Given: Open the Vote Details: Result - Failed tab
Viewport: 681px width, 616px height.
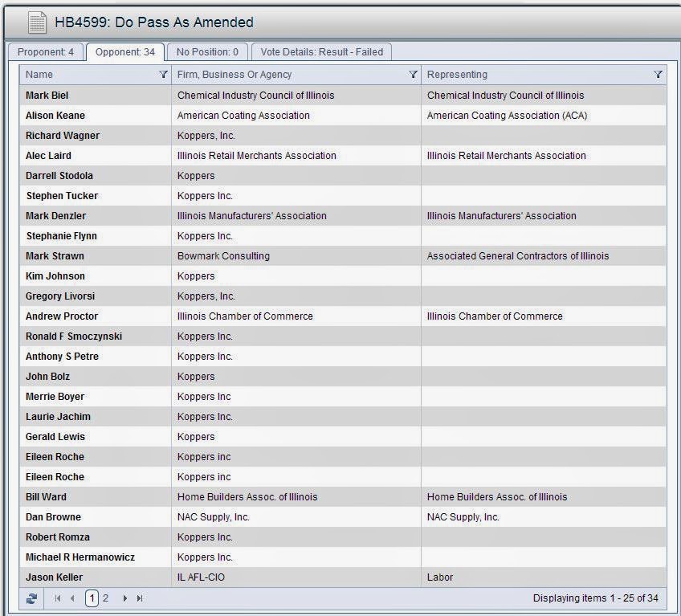Looking at the screenshot, I should tap(321, 52).
